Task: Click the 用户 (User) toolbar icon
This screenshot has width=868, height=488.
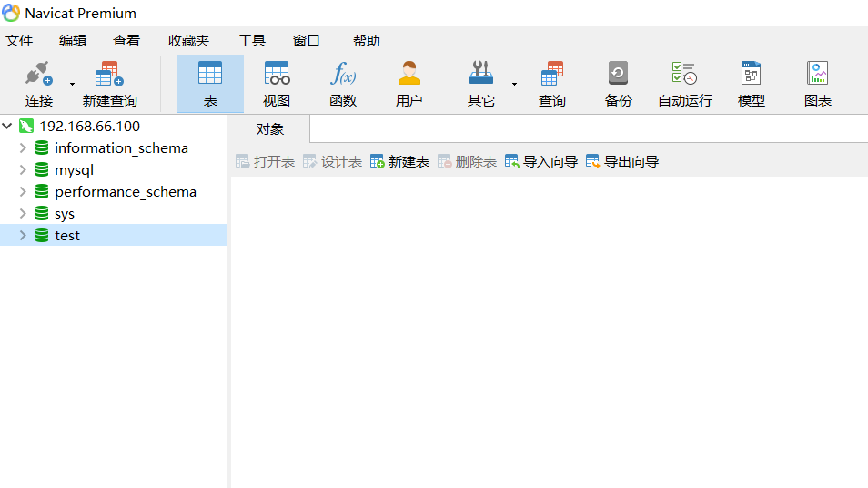Action: (409, 83)
